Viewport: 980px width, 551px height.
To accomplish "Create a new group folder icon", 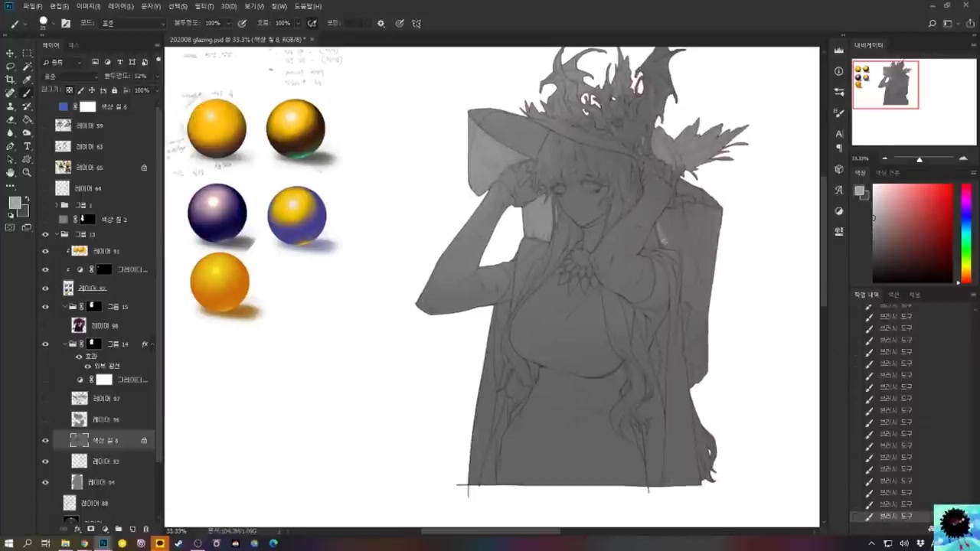I will (x=118, y=529).
